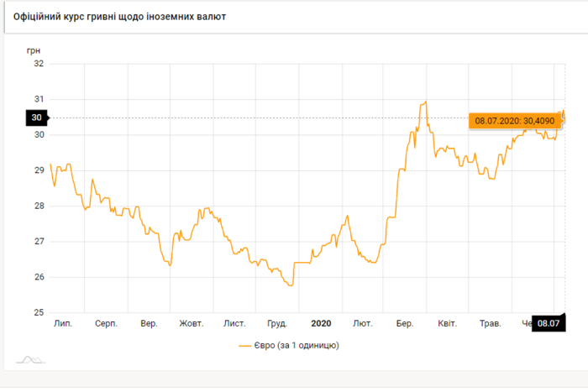588x392 pixels.
Task: Click the Серп. month label
Action: 106,323
